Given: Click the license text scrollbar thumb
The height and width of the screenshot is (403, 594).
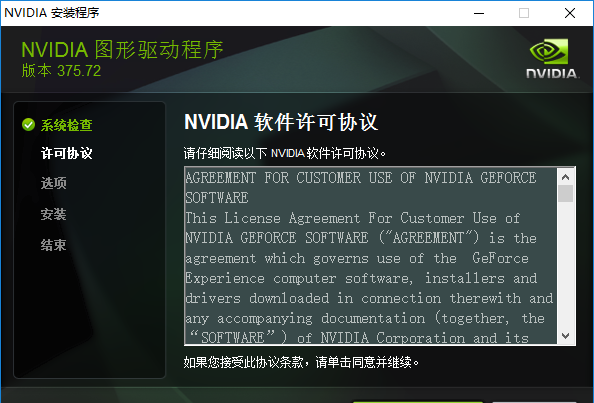Looking at the screenshot, I should [566, 193].
